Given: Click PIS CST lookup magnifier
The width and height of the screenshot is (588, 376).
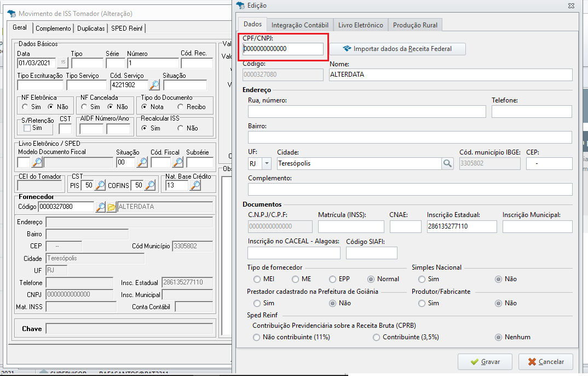Looking at the screenshot, I should [100, 185].
